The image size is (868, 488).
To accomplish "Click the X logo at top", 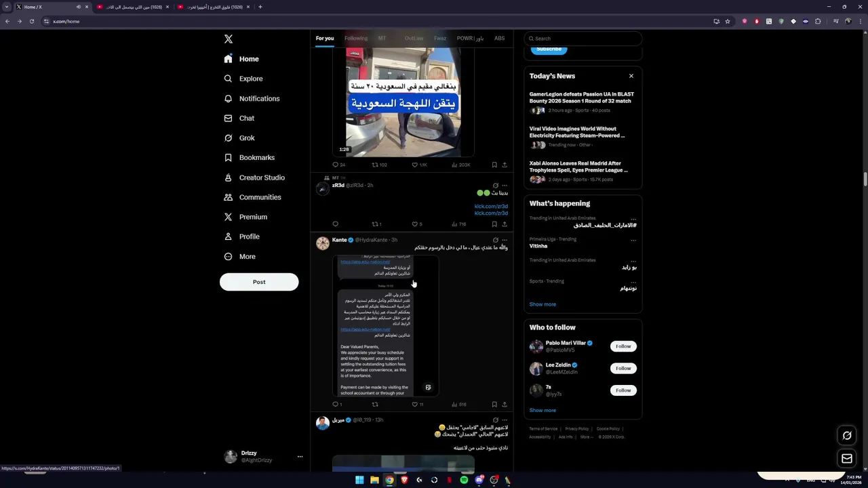I will 229,39.
